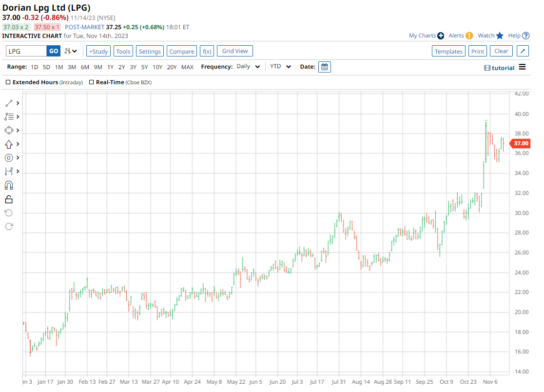The height and width of the screenshot is (392, 544).
Task: Select the measure/range tool
Action: click(x=9, y=171)
